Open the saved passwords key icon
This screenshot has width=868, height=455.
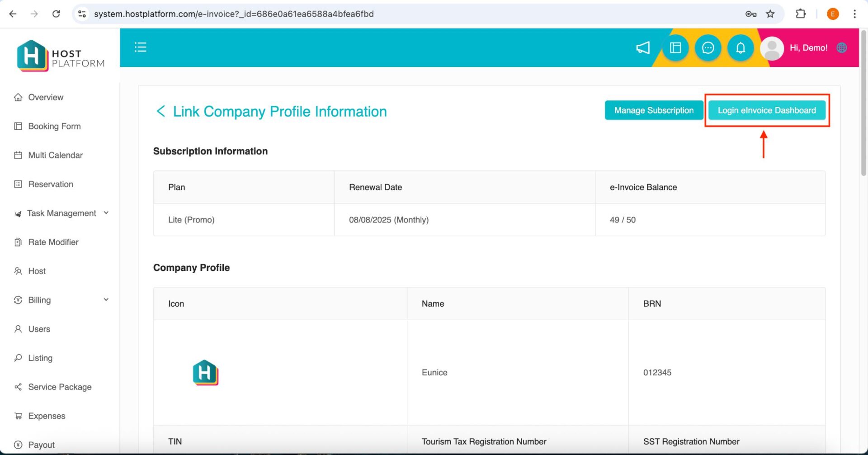click(x=751, y=14)
